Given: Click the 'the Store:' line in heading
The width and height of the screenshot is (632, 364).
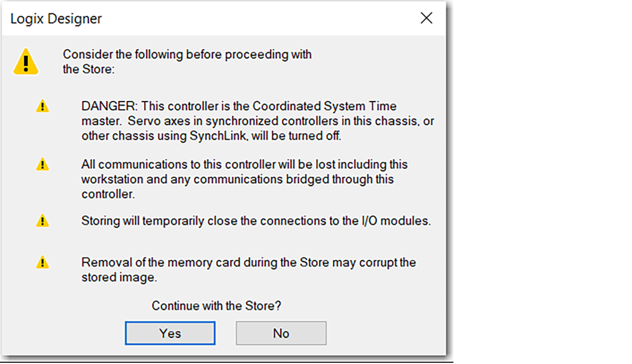Looking at the screenshot, I should (x=88, y=69).
